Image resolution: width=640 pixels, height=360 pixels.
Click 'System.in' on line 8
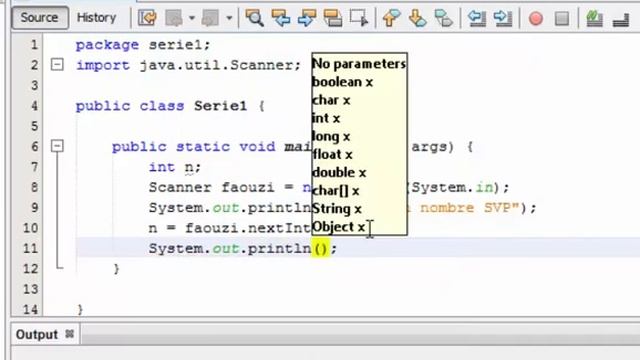[452, 187]
